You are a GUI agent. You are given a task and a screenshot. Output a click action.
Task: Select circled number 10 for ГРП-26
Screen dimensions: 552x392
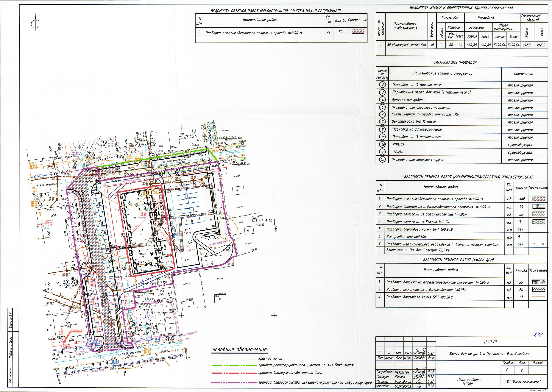[383, 145]
